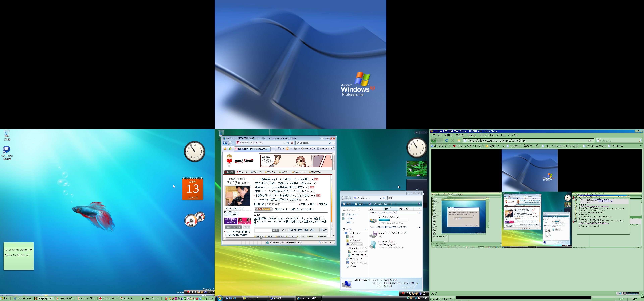Click Firefox home icon
Viewport: 644px width, 301px height.
coord(459,140)
